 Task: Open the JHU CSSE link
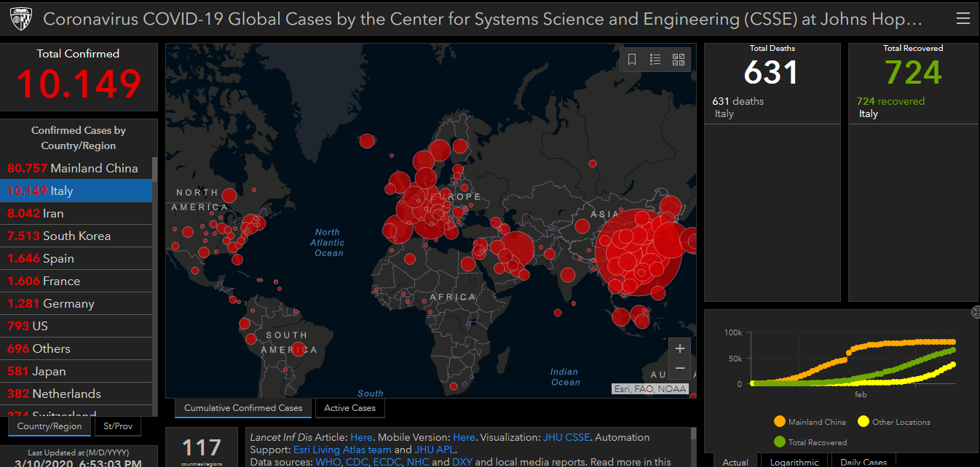(x=566, y=437)
